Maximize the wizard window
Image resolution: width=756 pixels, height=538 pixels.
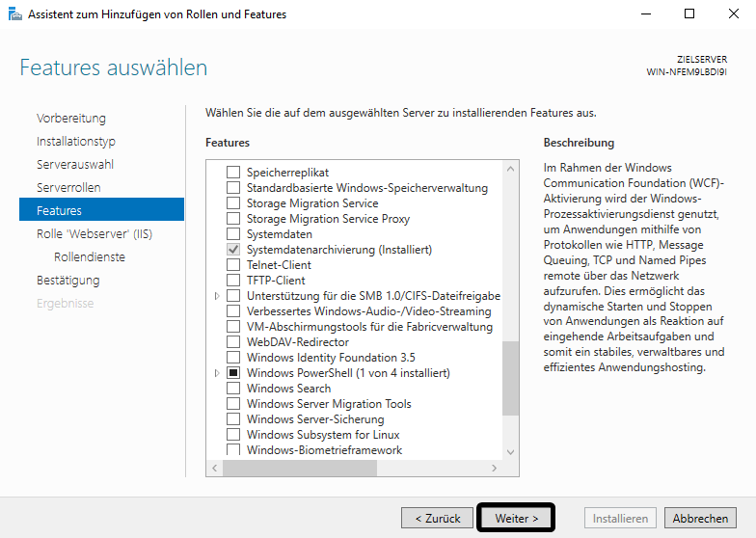coord(689,13)
